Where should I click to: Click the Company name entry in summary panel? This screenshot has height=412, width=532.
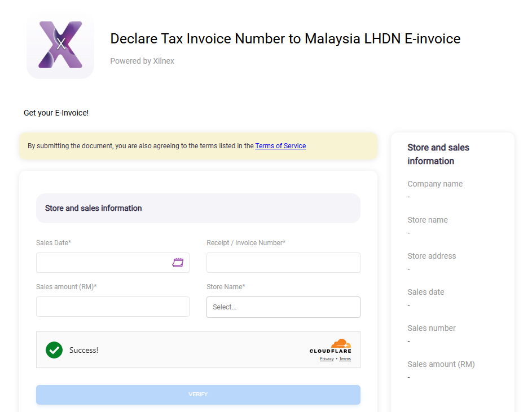pos(435,184)
